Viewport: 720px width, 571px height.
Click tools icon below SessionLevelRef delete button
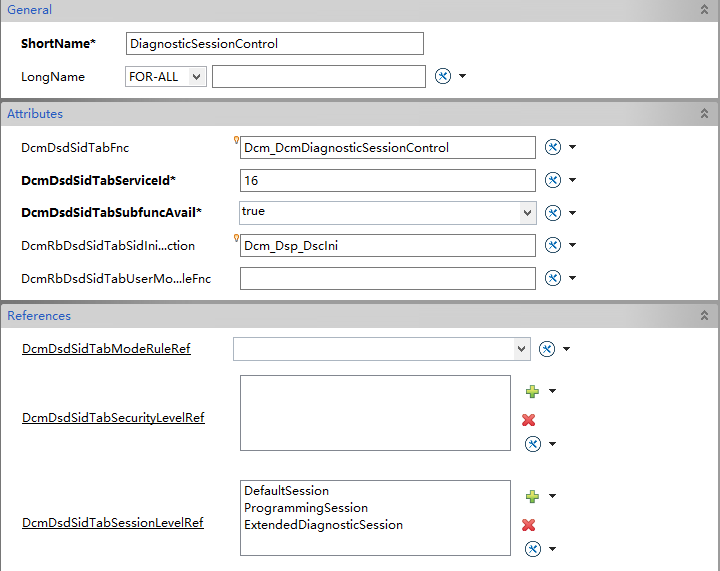coord(533,549)
